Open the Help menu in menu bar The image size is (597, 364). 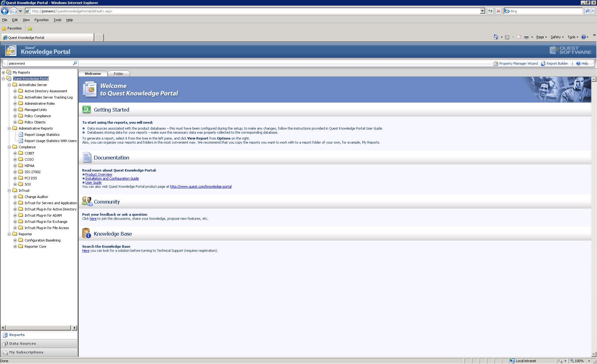[x=69, y=20]
